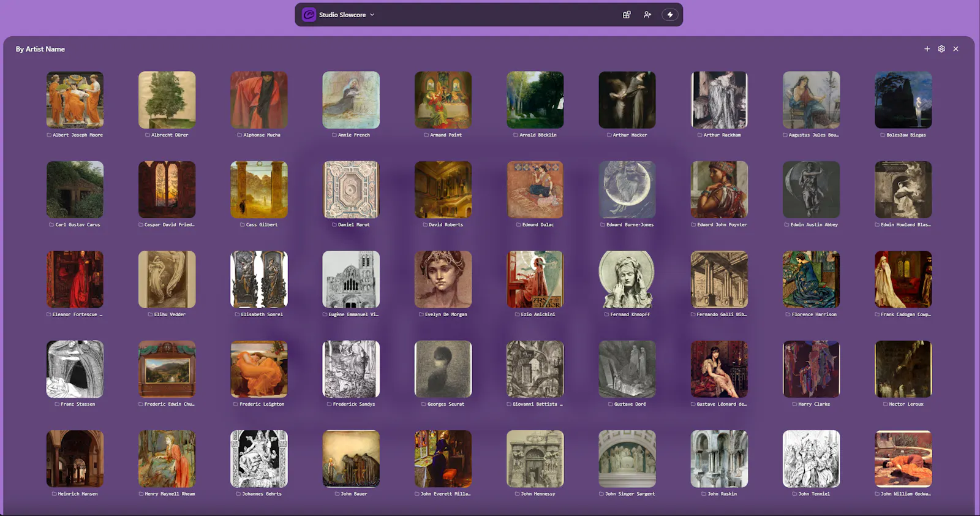Click the invite people icon
Image resolution: width=980 pixels, height=516 pixels.
(x=647, y=15)
